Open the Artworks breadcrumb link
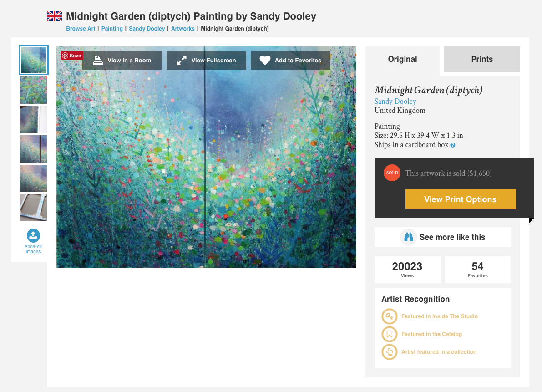The image size is (542, 392). pyautogui.click(x=183, y=29)
